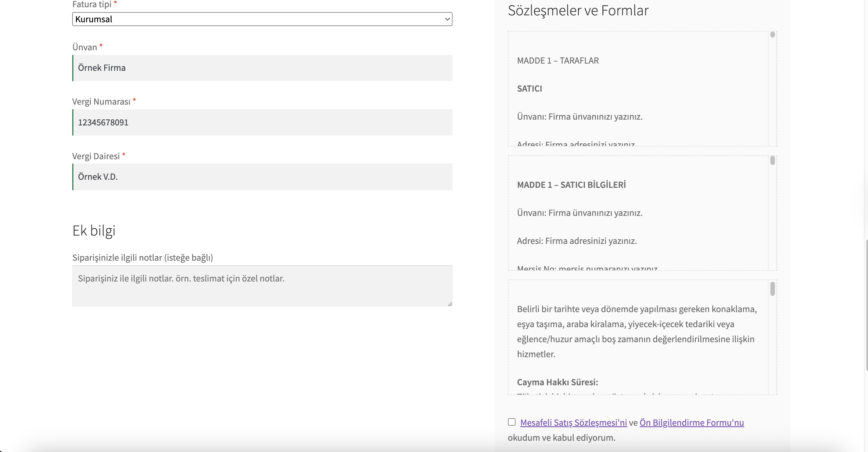Click scrollbar thumb of MADDE 1 – TARAFLAR box

click(772, 35)
